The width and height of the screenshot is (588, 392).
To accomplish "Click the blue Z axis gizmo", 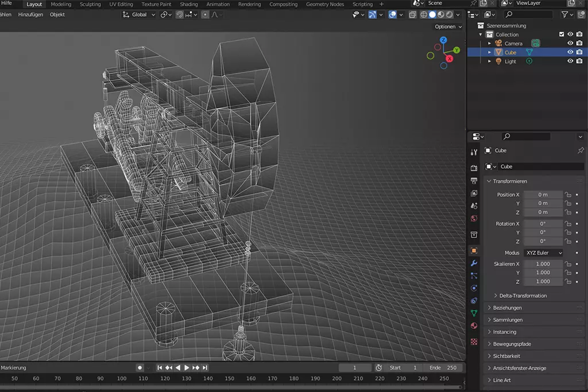I will pos(443,40).
